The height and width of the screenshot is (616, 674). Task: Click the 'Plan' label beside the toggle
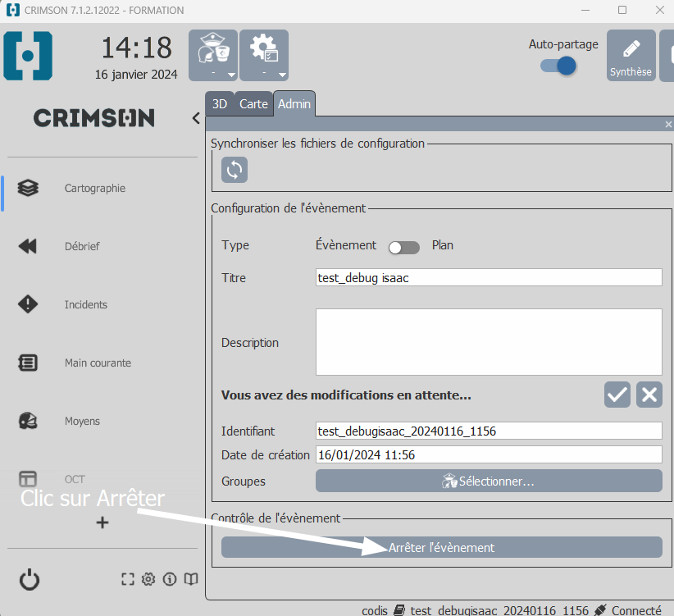click(443, 245)
